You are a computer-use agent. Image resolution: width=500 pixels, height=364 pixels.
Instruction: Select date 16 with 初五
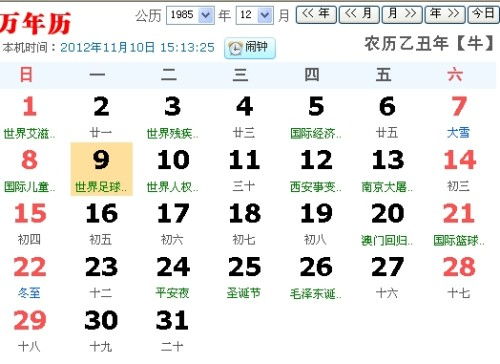[101, 223]
